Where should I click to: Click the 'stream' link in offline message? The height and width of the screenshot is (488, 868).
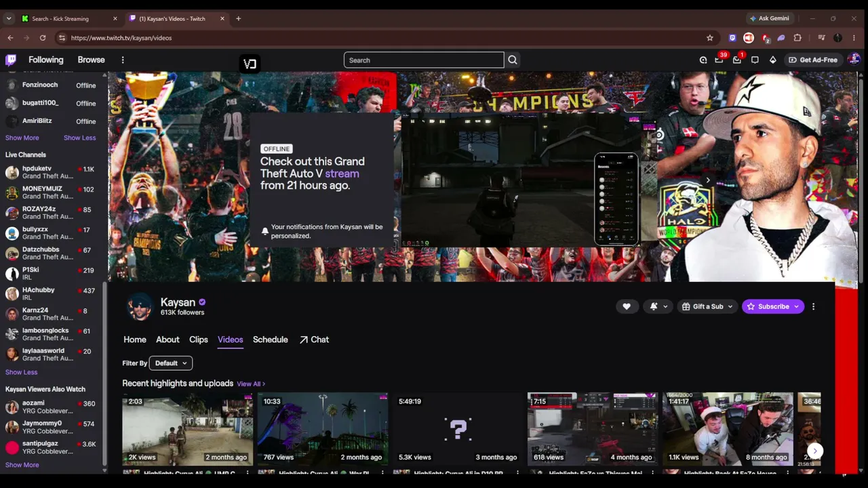pos(342,174)
